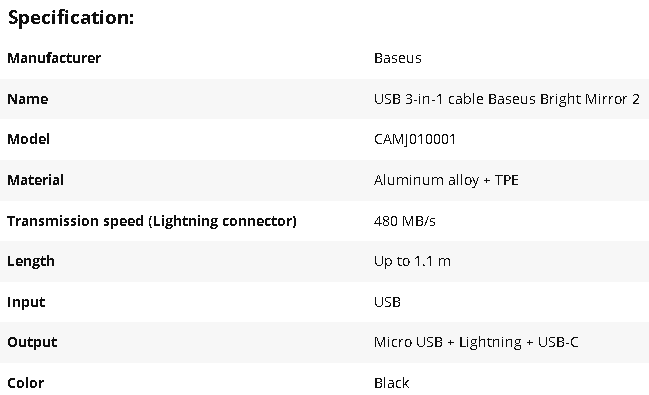The width and height of the screenshot is (649, 395).
Task: Click the Micro USB + Lightning + USB-C value
Action: coord(476,342)
